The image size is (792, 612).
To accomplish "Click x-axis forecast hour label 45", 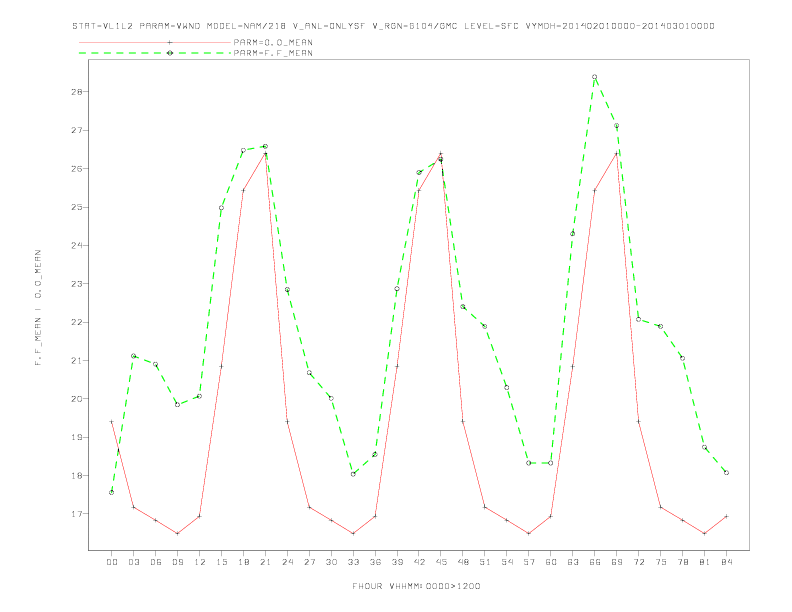I will (441, 562).
